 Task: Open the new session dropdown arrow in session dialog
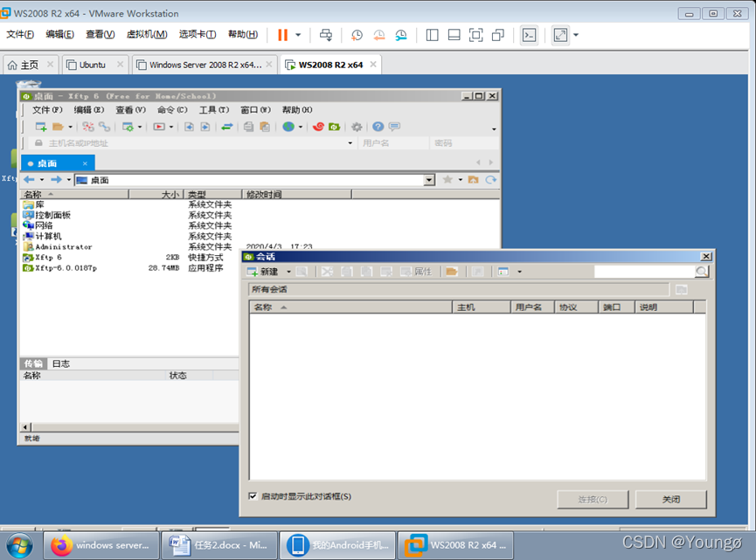288,272
